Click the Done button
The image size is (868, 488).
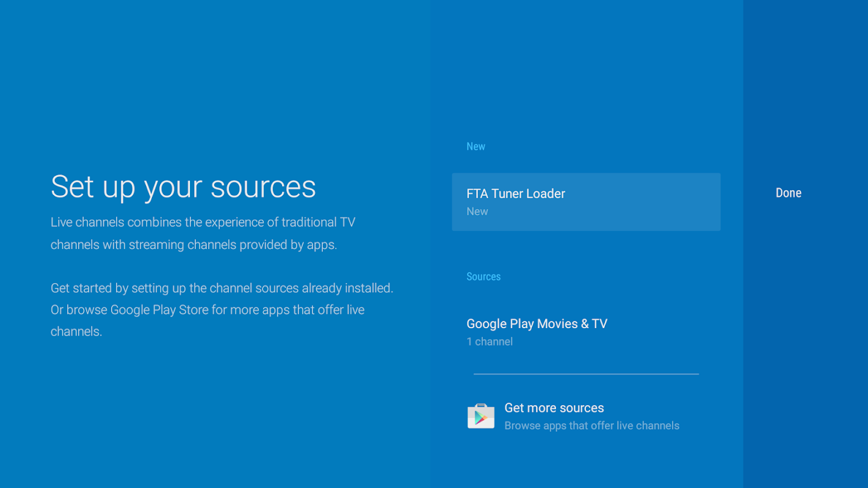click(788, 193)
